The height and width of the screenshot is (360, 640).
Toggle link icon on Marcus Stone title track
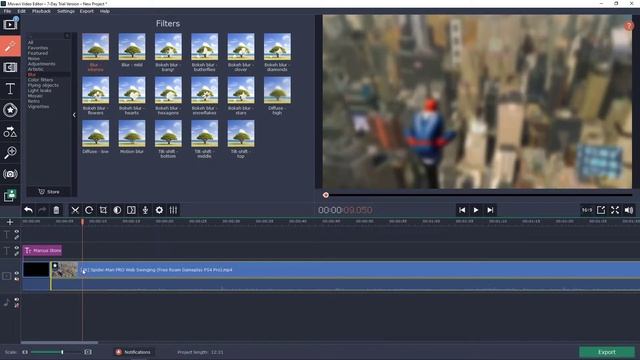17,253
